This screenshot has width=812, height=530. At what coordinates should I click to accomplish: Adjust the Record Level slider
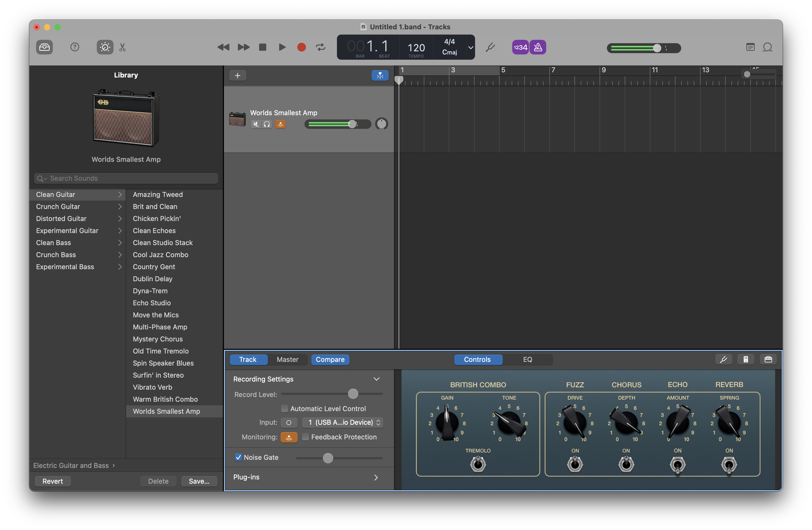tap(353, 394)
